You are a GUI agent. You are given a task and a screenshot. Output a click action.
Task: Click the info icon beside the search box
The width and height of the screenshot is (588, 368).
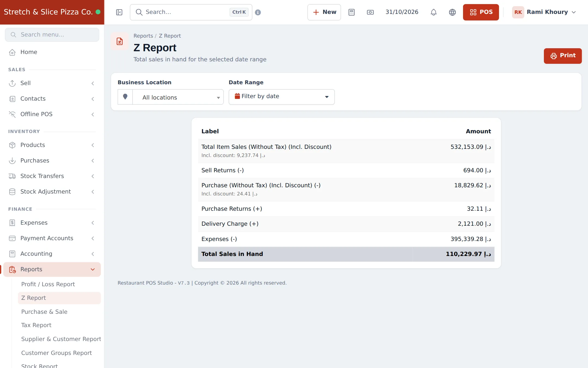[258, 12]
